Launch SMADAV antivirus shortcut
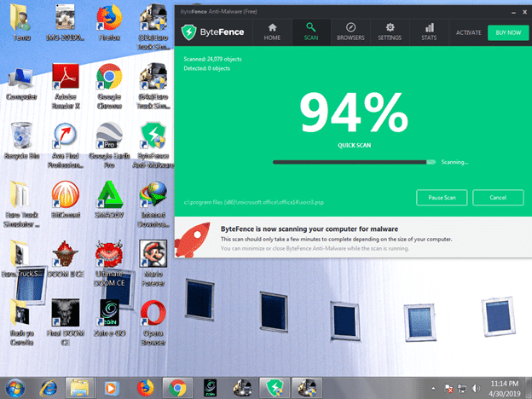Image resolution: width=532 pixels, height=399 pixels. 109,199
